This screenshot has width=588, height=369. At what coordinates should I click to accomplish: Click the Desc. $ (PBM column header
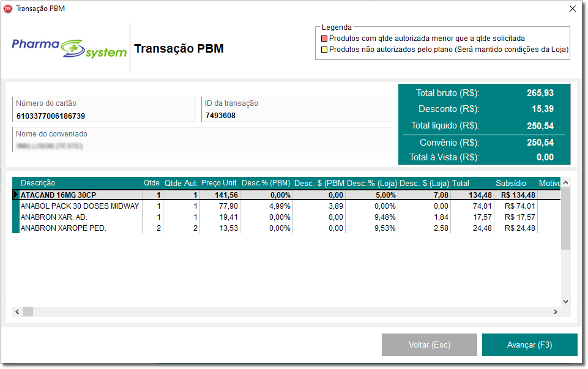tap(319, 183)
